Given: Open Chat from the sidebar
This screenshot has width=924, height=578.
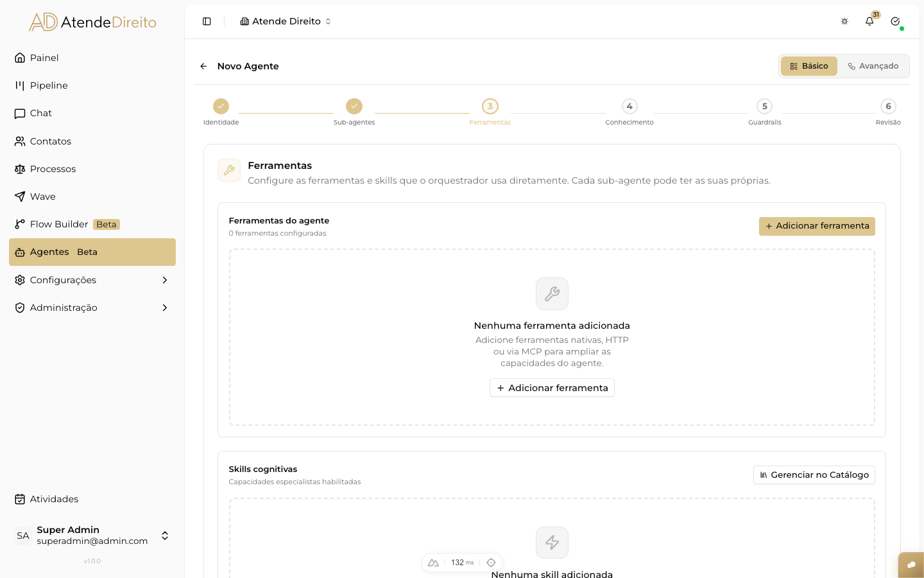Looking at the screenshot, I should pos(92,113).
